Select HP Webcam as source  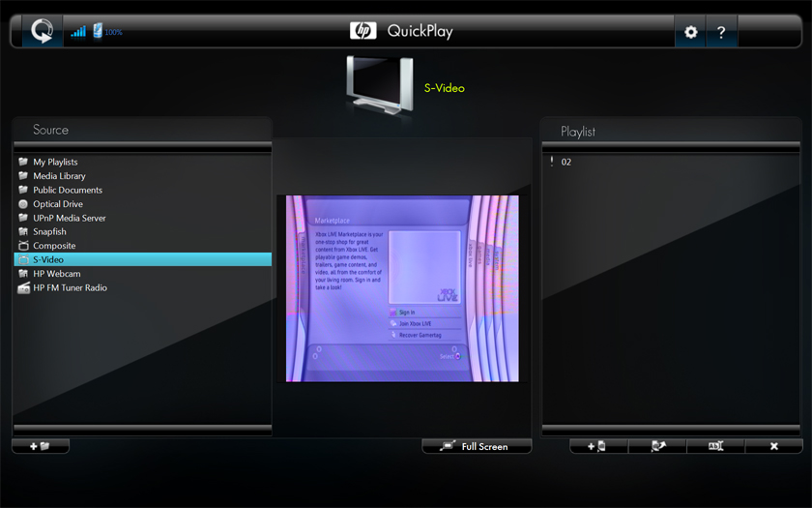coord(143,274)
